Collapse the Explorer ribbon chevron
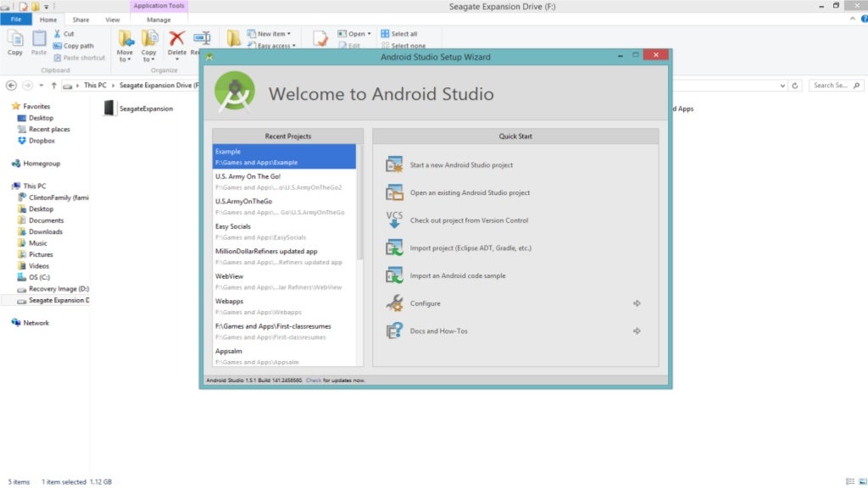 (853, 19)
